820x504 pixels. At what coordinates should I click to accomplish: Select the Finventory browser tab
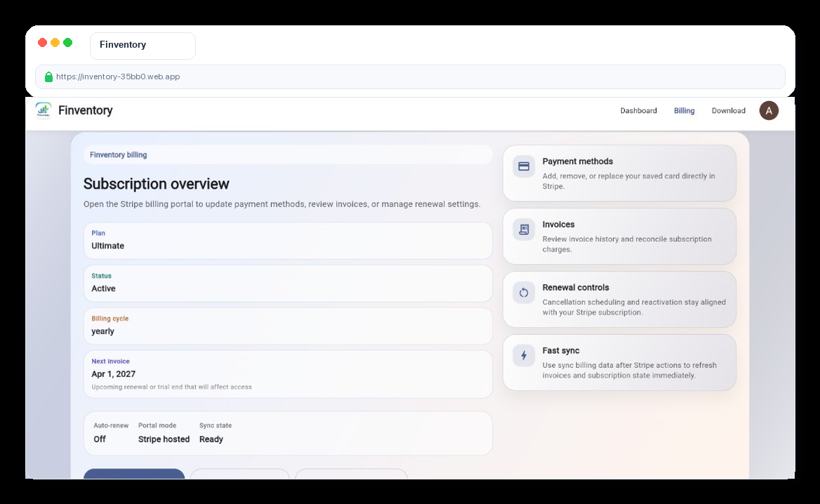(143, 46)
